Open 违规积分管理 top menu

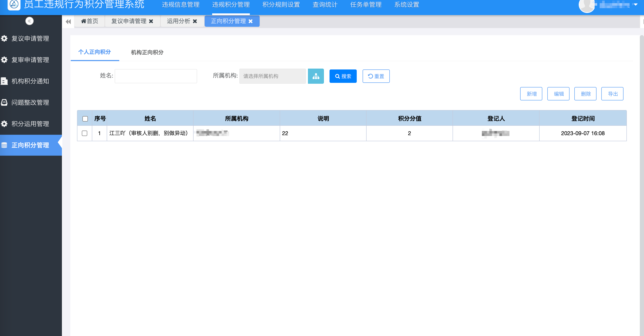(231, 5)
